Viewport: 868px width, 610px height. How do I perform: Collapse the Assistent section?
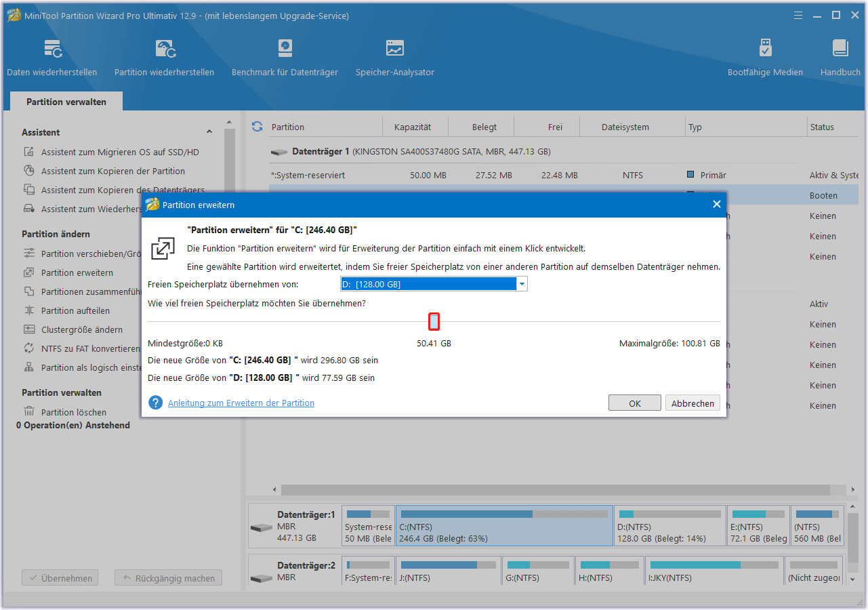209,132
